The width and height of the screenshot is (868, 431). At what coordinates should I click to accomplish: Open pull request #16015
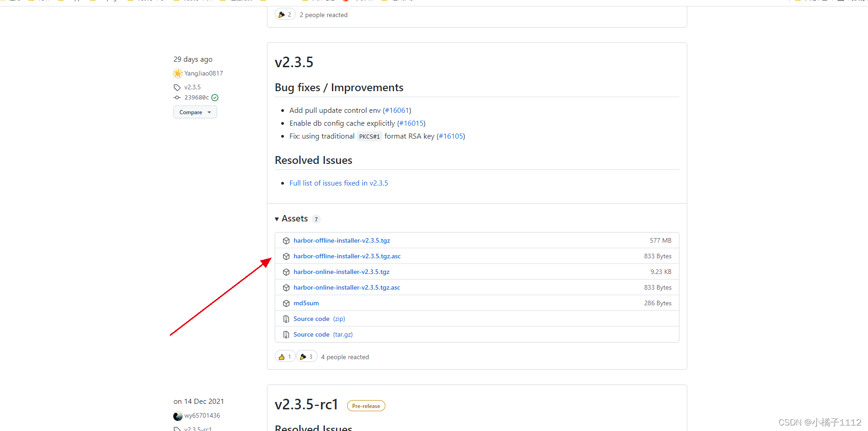[411, 123]
